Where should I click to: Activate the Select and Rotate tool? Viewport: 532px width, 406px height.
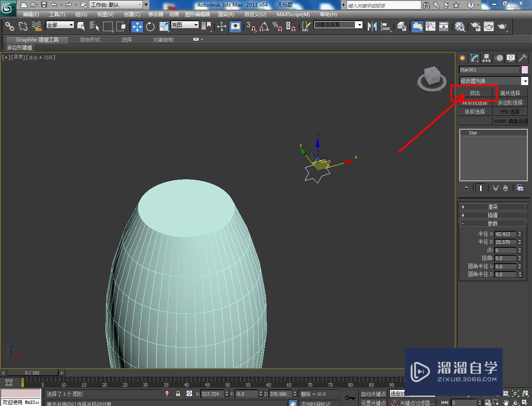(x=150, y=27)
